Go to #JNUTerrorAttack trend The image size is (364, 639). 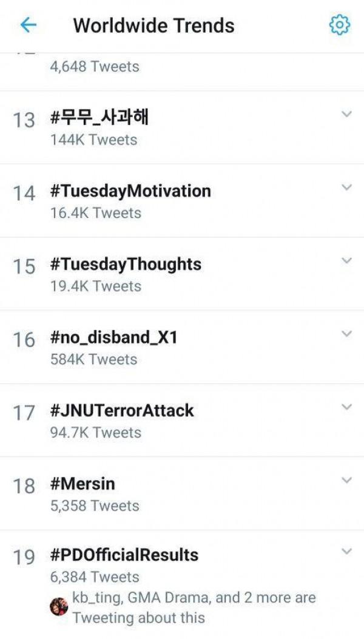click(123, 410)
